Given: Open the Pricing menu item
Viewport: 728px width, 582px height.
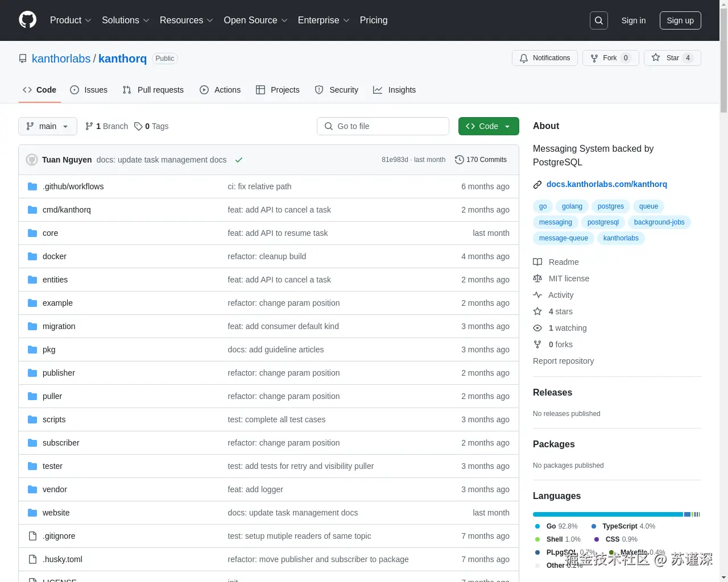Looking at the screenshot, I should click(x=374, y=20).
